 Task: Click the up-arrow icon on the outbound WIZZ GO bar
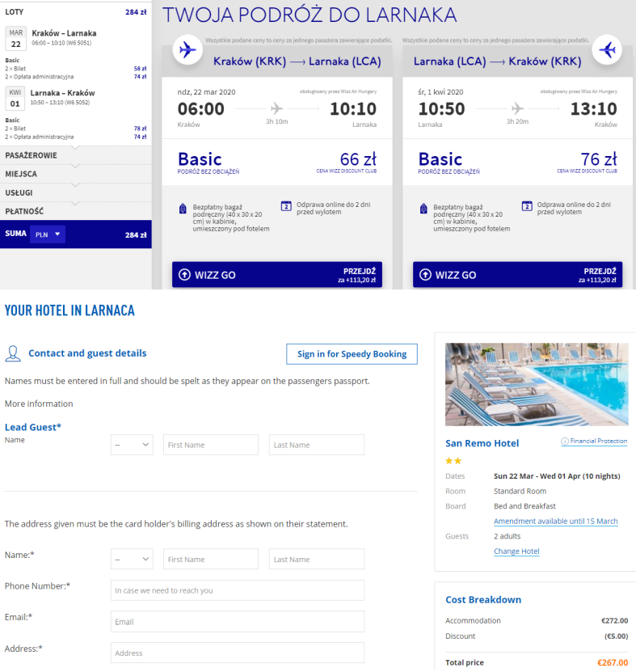tap(184, 275)
